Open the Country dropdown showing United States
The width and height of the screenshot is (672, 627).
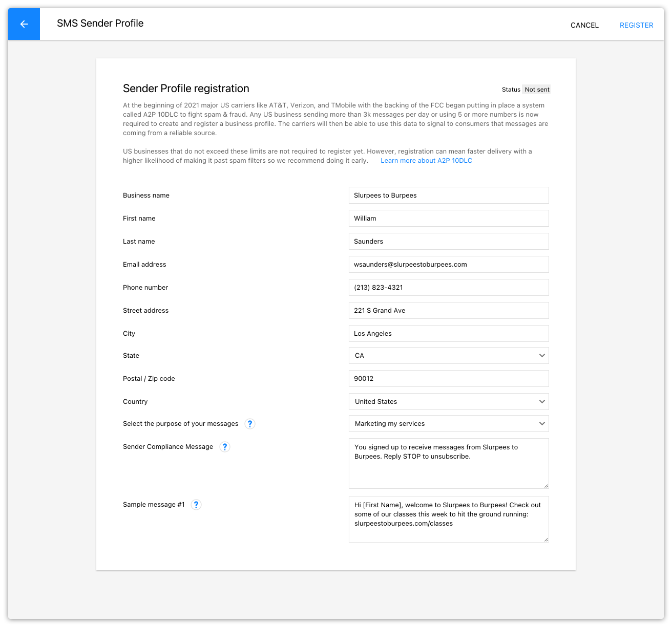(x=449, y=402)
